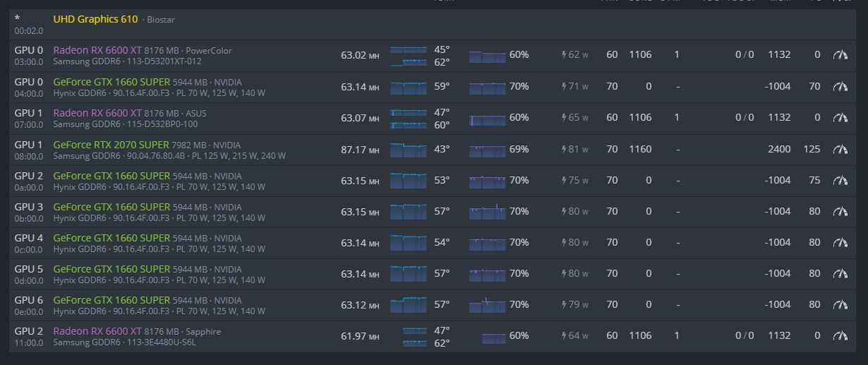Image resolution: width=868 pixels, height=365 pixels.
Task: Click overclock icon for GPU 5 at 0d:00.0
Action: pyautogui.click(x=840, y=274)
